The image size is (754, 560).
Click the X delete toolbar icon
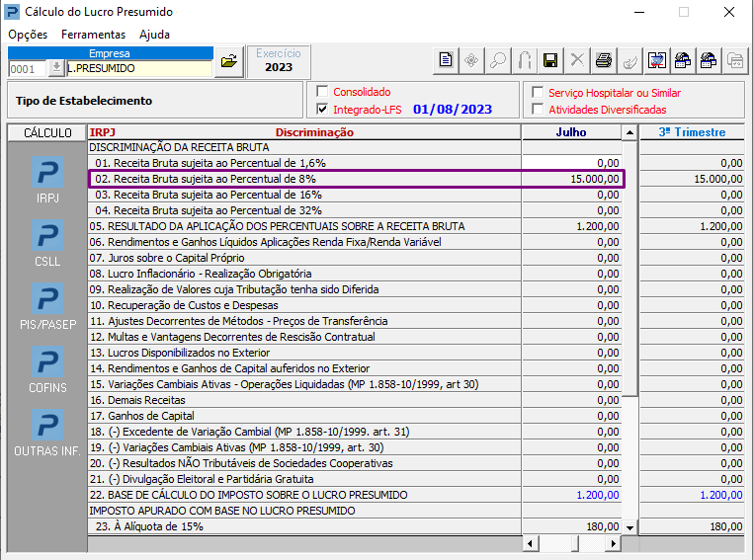pyautogui.click(x=576, y=60)
